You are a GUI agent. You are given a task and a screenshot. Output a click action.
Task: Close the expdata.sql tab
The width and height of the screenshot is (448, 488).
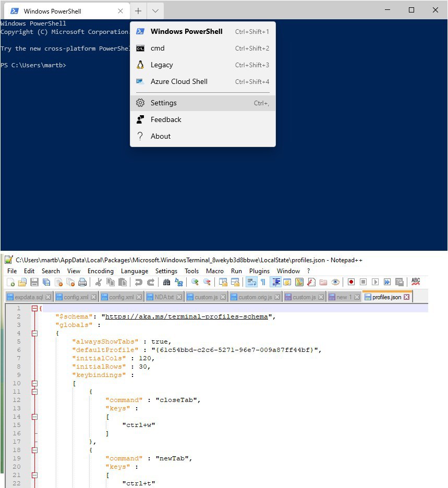49,297
